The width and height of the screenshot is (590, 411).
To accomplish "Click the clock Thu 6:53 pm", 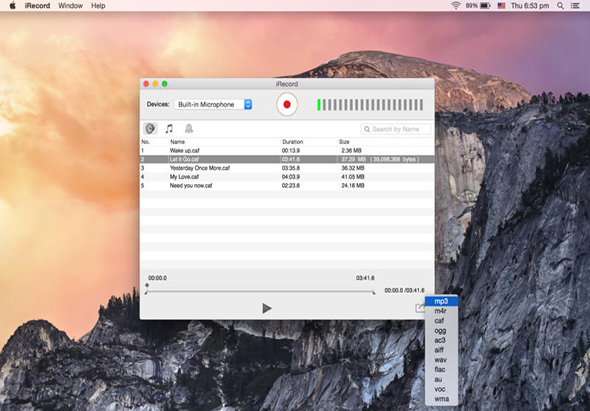I will coord(530,6).
